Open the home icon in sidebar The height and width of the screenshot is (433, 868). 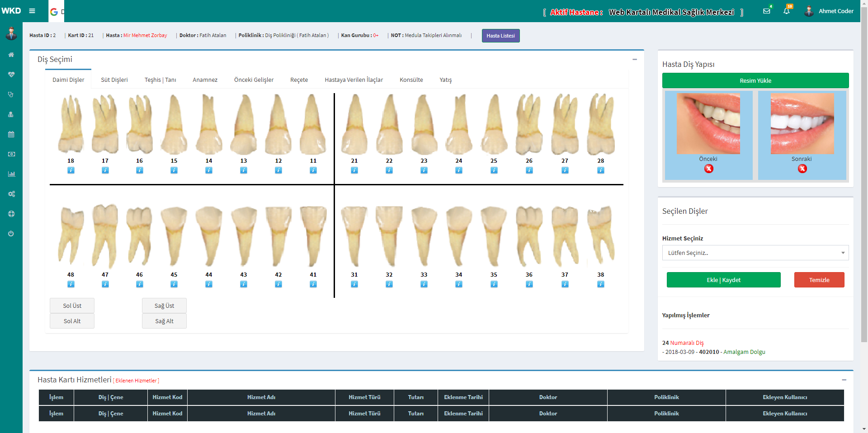(x=11, y=55)
